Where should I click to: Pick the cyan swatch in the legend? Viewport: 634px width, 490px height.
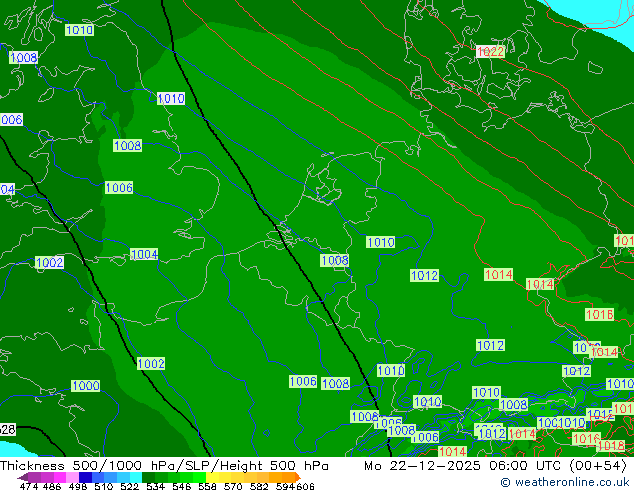coord(136,477)
